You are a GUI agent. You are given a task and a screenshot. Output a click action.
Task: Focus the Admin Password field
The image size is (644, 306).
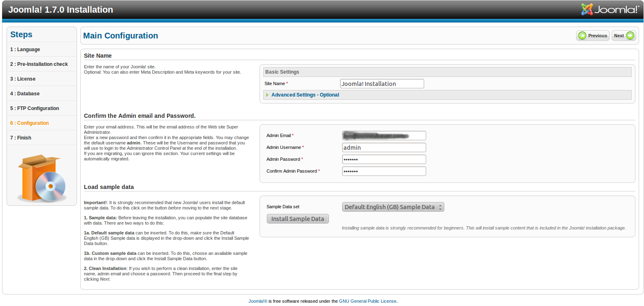click(384, 160)
